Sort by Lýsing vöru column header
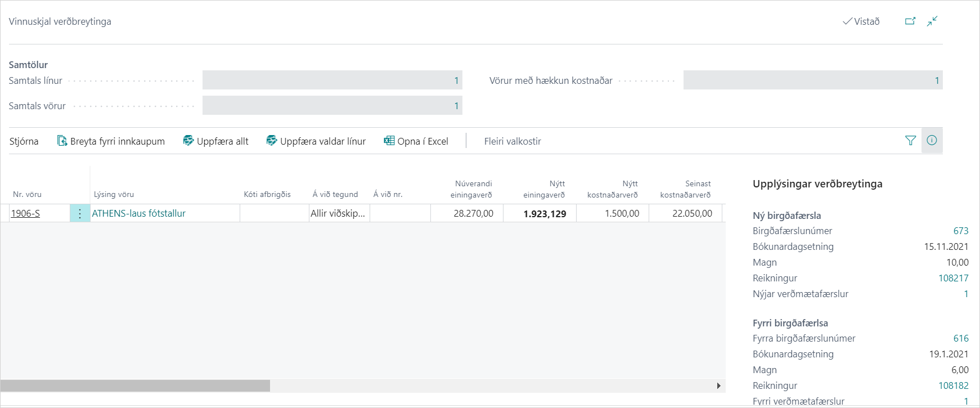Image resolution: width=980 pixels, height=408 pixels. click(114, 194)
